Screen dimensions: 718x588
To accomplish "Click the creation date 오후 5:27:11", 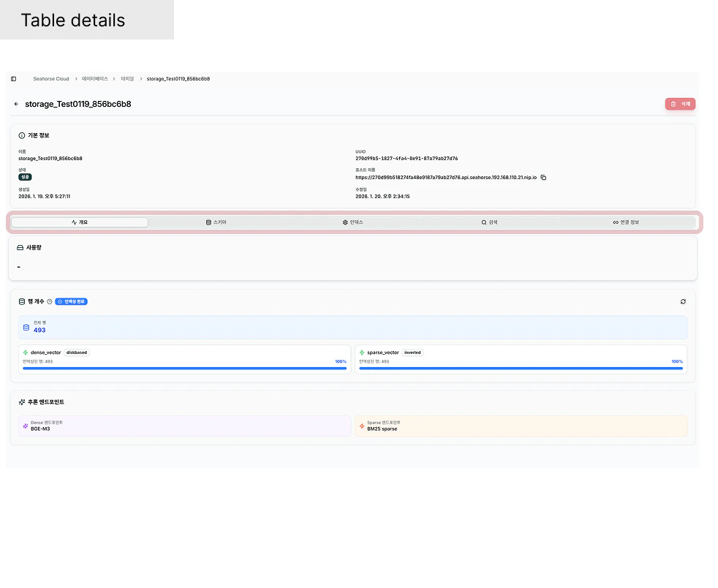I will click(x=45, y=197).
